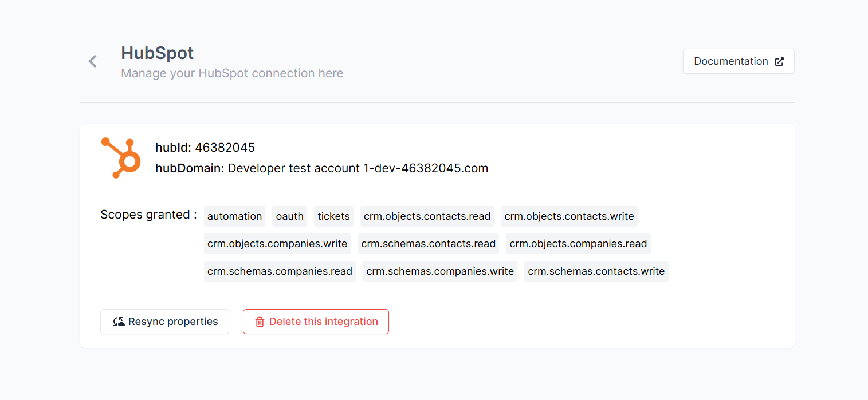Click the HubSpot page title
The height and width of the screenshot is (400, 868).
click(x=157, y=53)
